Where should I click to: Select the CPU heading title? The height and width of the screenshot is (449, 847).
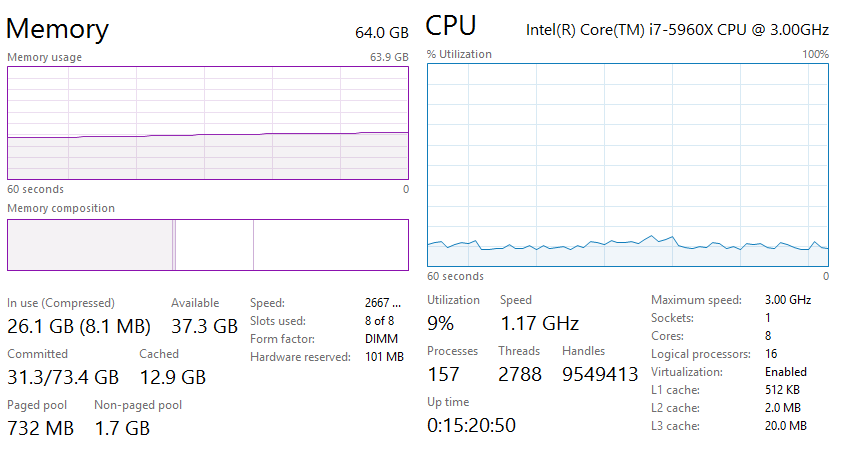[450, 25]
